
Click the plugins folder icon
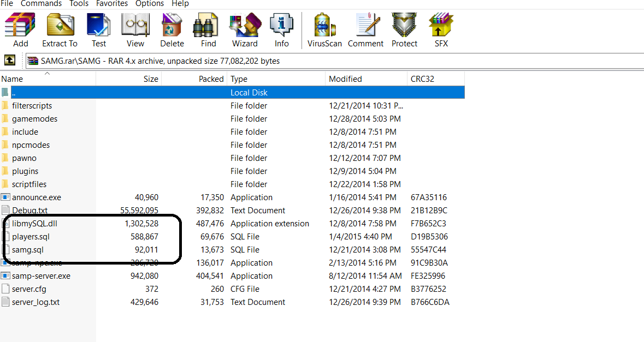pos(5,171)
